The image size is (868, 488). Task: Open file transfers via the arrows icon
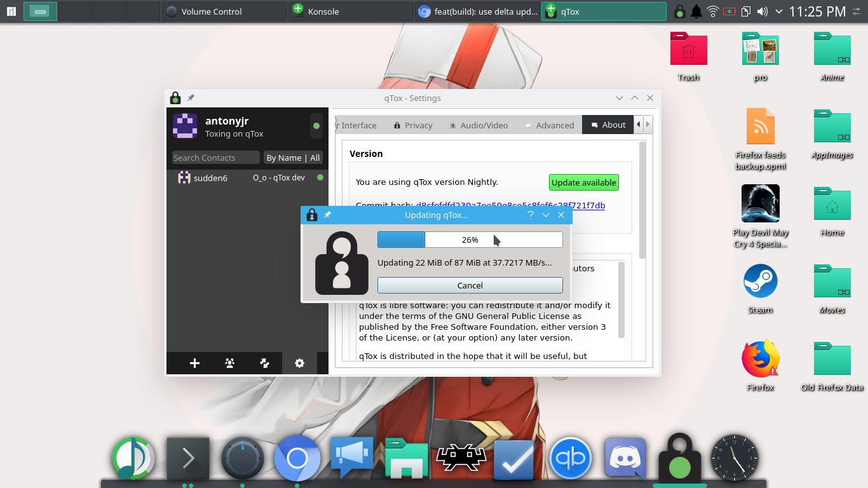click(x=264, y=363)
